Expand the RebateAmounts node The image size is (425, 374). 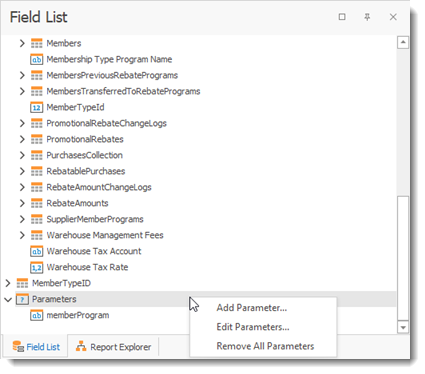22,203
